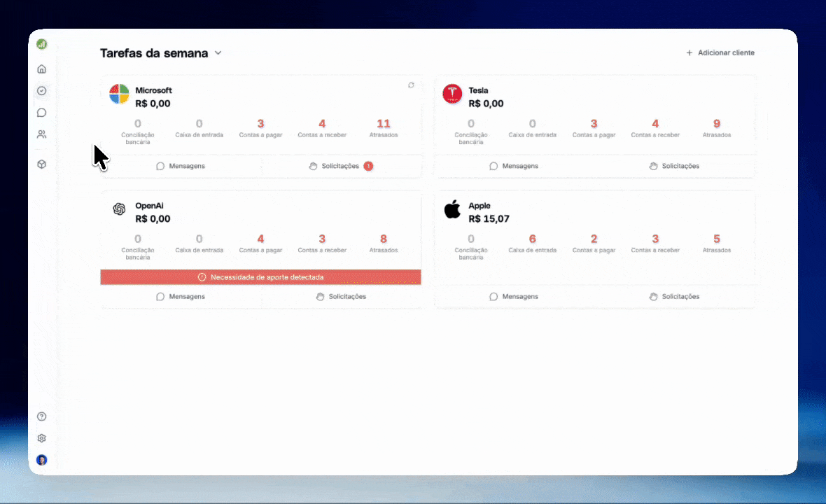
Task: Click Apple's balance R$ 15,07
Action: pyautogui.click(x=489, y=219)
